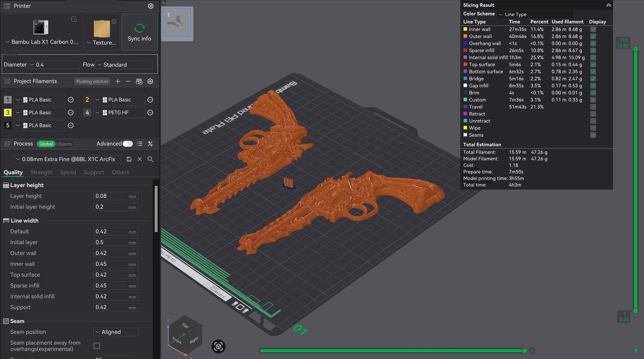Image resolution: width=644 pixels, height=359 pixels.
Task: Switch to the Speed tab
Action: pos(68,172)
